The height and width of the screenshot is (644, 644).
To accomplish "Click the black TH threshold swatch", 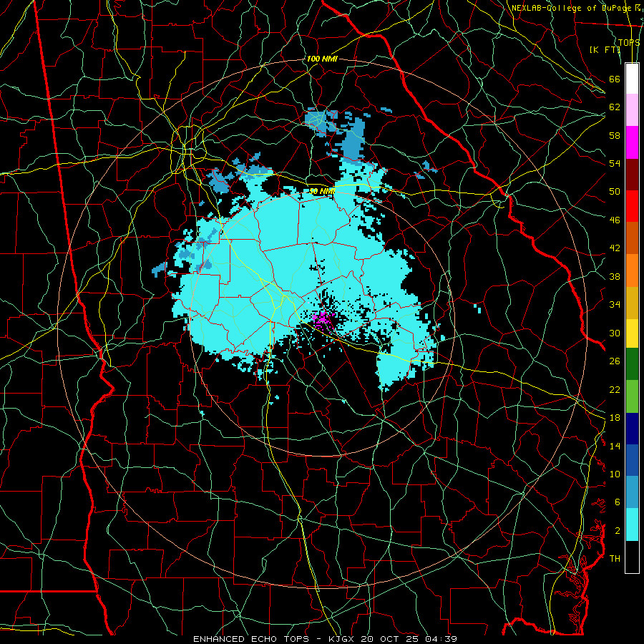I will point(632,557).
